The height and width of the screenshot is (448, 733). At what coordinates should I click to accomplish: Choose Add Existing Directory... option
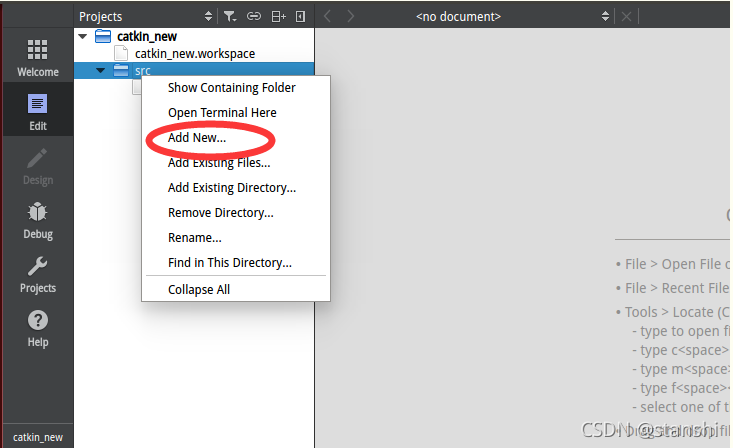click(x=232, y=188)
